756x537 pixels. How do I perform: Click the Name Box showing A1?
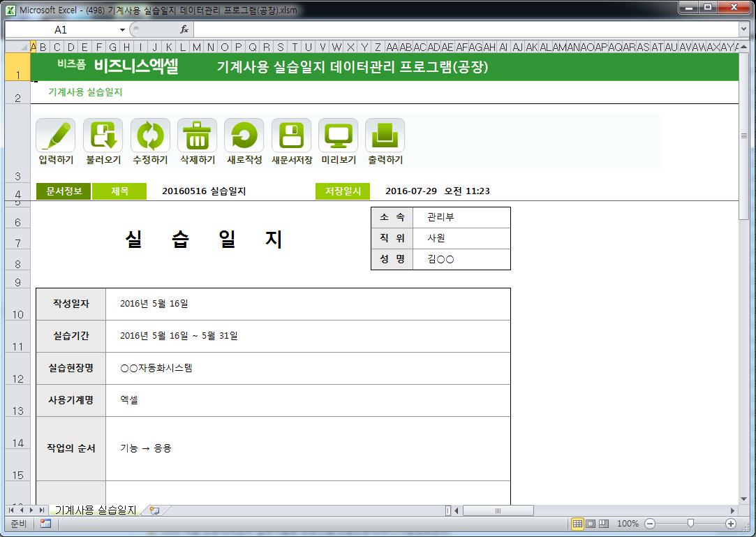pos(61,30)
